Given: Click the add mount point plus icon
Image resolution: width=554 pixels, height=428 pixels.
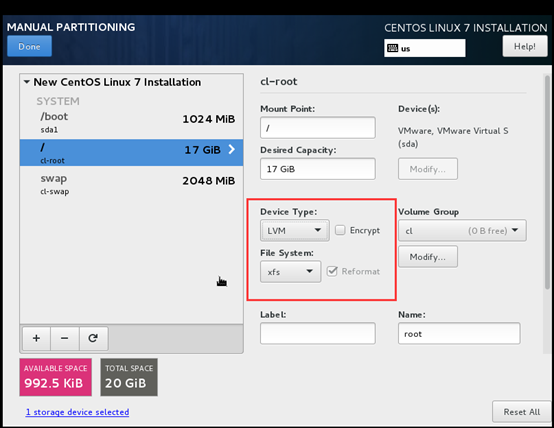Looking at the screenshot, I should 36,338.
